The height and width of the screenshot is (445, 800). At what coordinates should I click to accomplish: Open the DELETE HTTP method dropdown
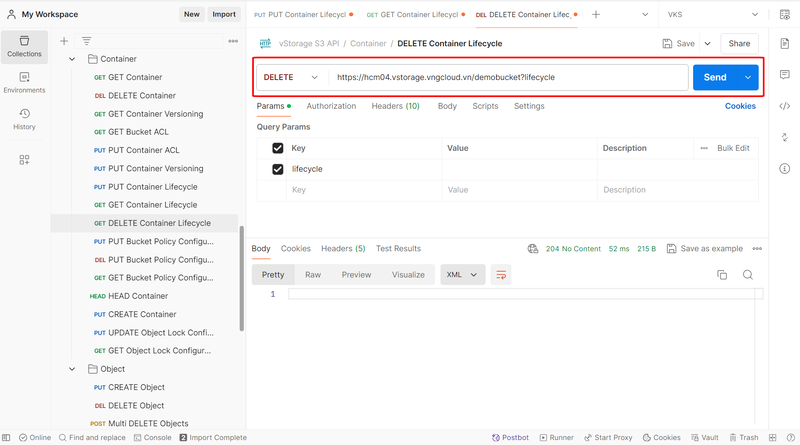click(x=291, y=77)
